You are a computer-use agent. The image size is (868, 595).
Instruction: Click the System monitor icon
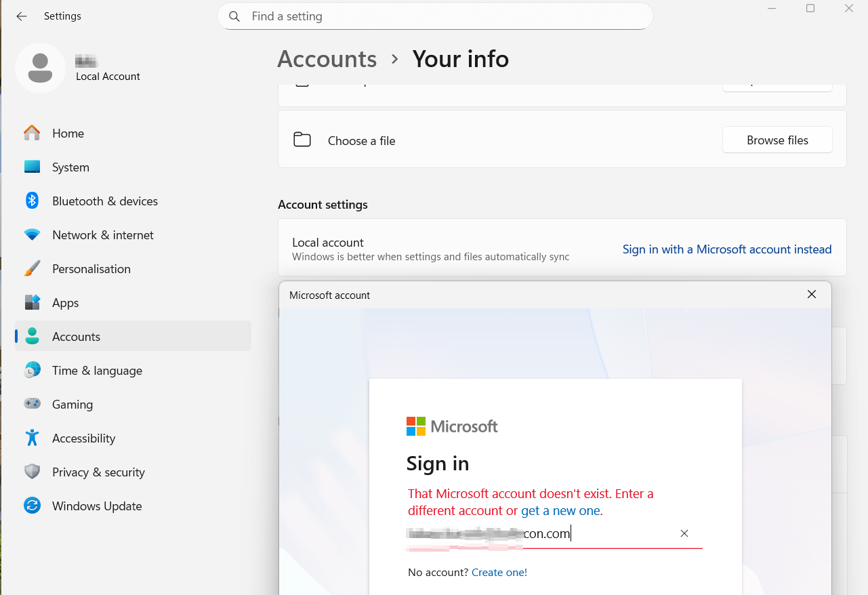click(32, 167)
